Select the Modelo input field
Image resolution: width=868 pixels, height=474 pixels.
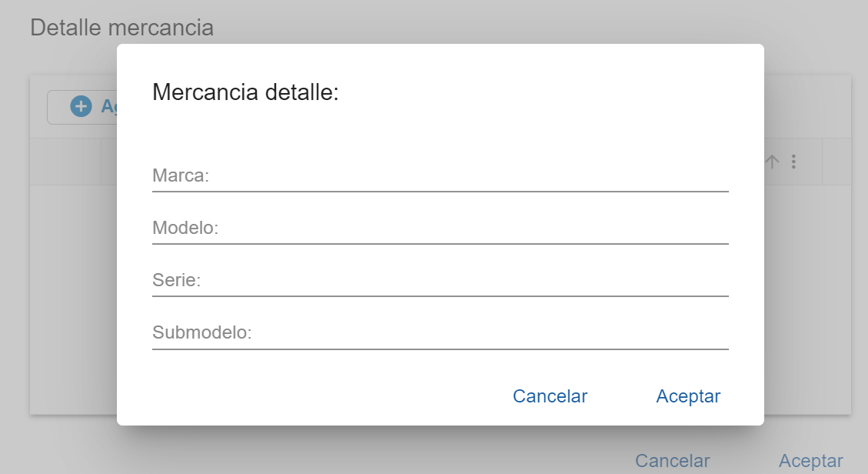[x=440, y=228]
